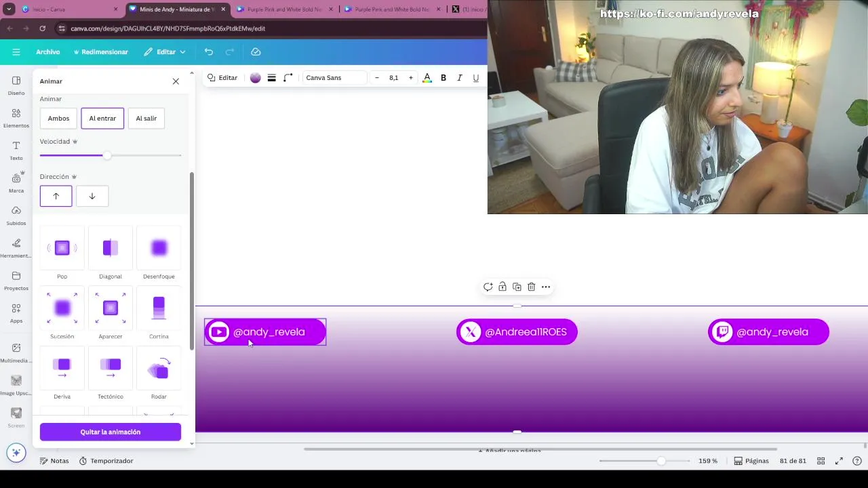Image resolution: width=868 pixels, height=488 pixels.
Task: Select Al entrar animation timing
Action: (x=102, y=119)
